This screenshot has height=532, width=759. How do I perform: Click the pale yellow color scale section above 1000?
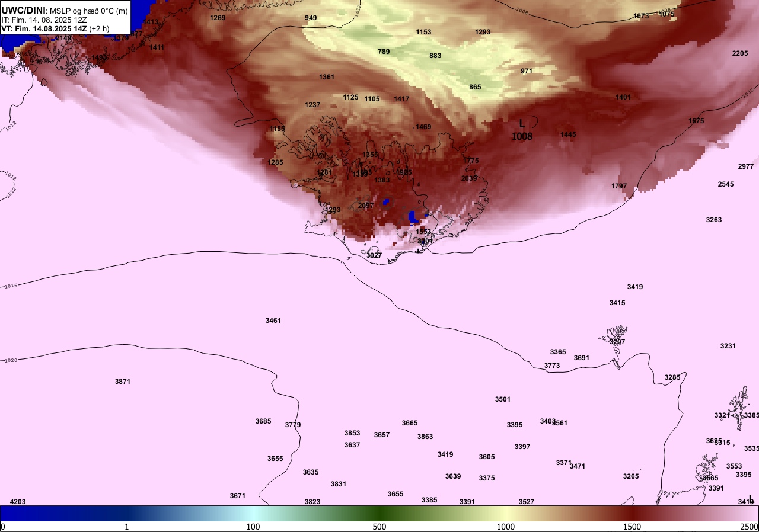coord(505,514)
